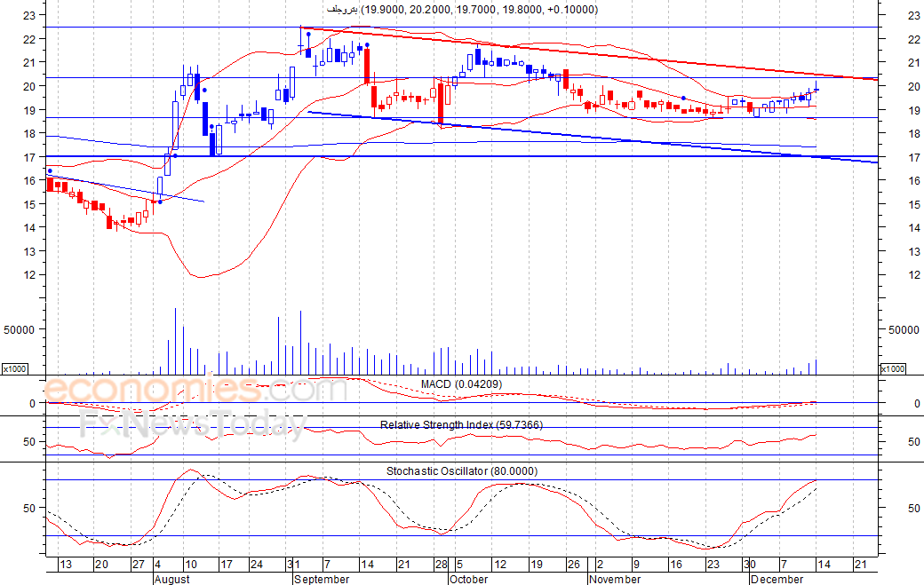Click date label 26 in October
The image size is (924, 585).
point(573,565)
